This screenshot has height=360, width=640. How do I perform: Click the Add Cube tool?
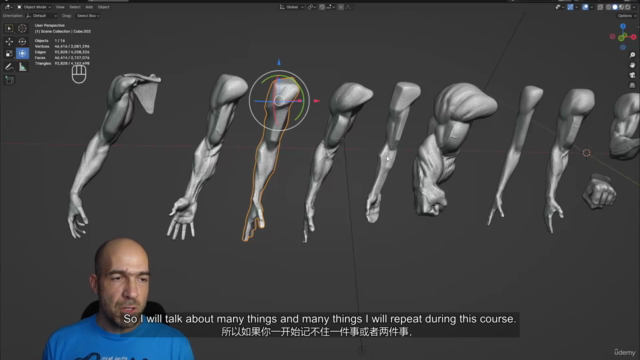[9, 80]
